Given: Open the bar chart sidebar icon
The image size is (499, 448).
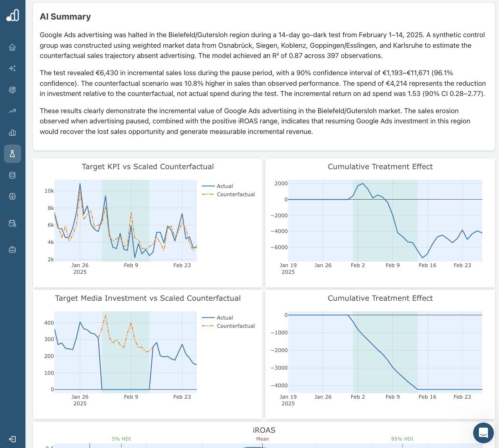Looking at the screenshot, I should pos(13,132).
